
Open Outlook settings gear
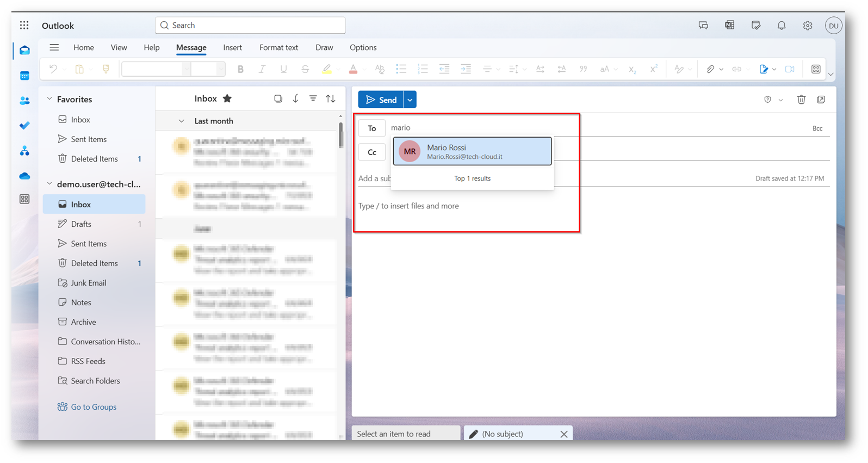pyautogui.click(x=808, y=26)
